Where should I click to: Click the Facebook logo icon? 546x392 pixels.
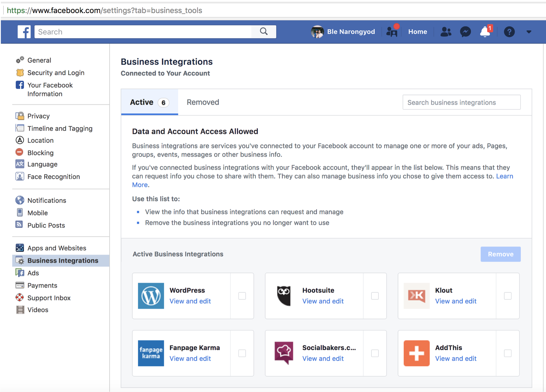(24, 32)
